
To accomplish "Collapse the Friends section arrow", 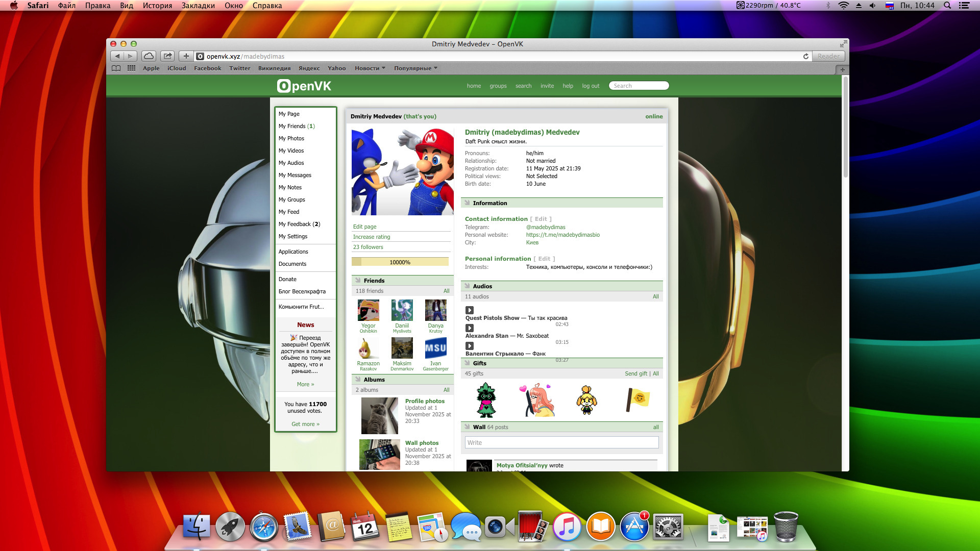I will pos(358,281).
